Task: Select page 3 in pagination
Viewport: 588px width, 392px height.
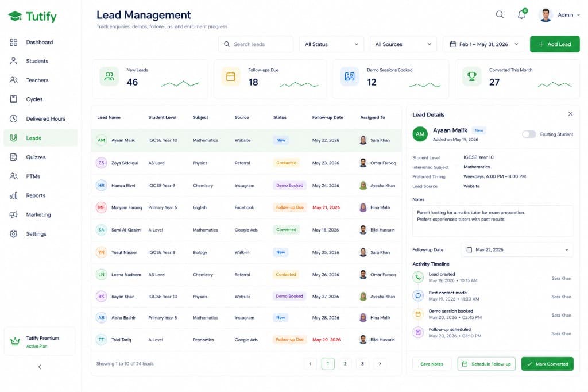Action: [x=362, y=363]
